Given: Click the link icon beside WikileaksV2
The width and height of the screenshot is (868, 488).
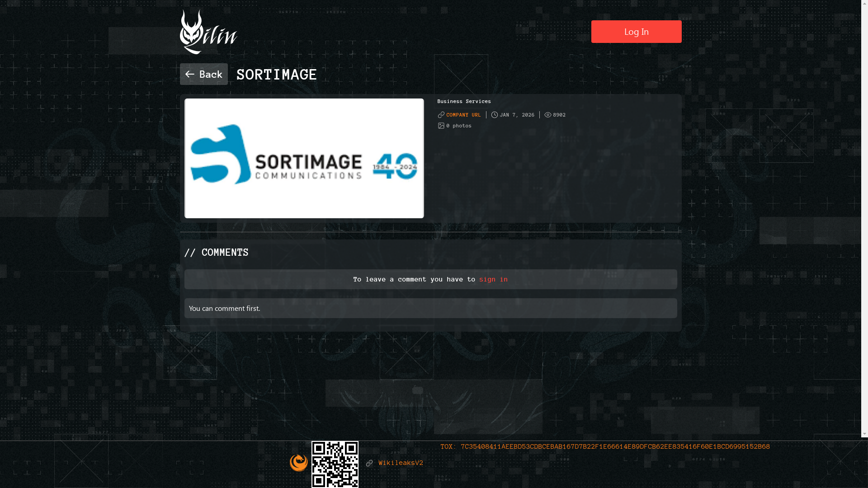Looking at the screenshot, I should point(369,463).
